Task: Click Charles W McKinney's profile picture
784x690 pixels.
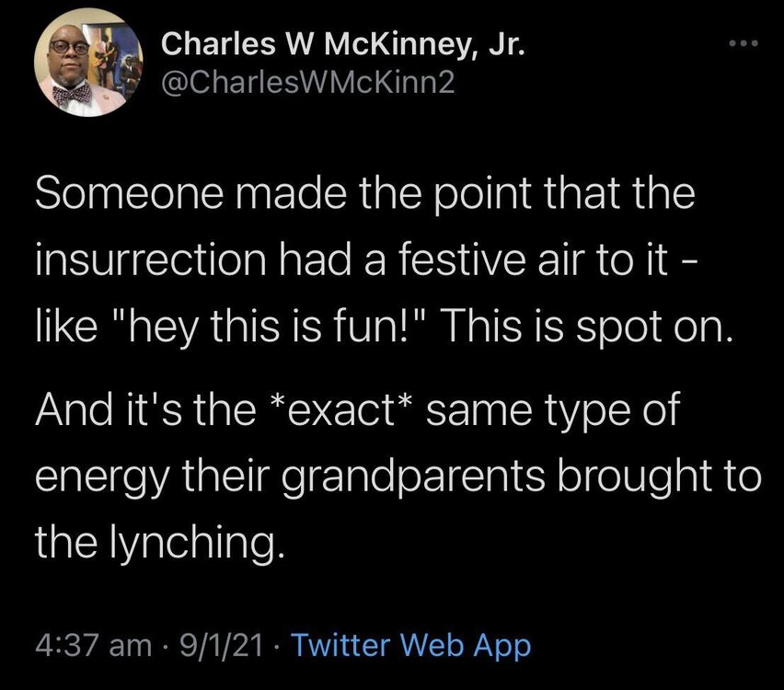Action: click(x=88, y=63)
